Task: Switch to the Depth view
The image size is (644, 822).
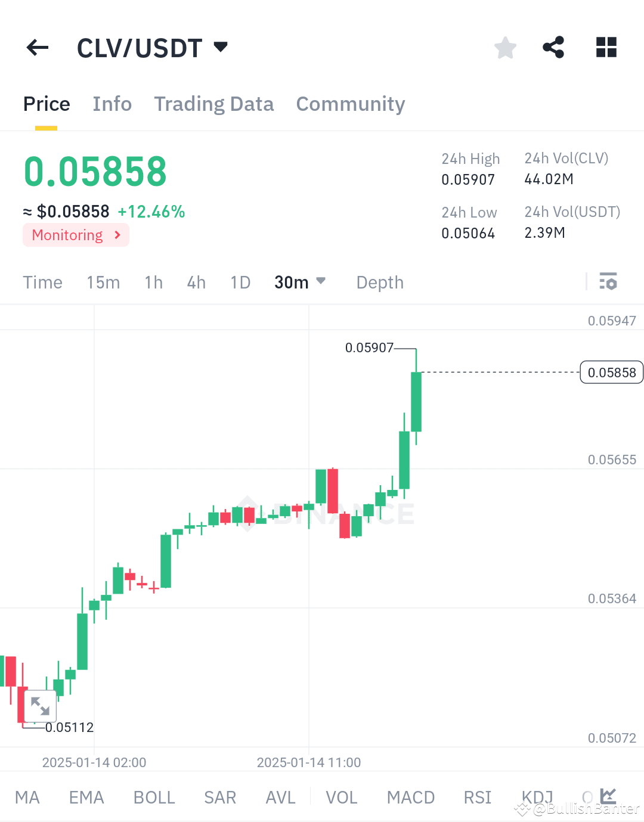Action: pyautogui.click(x=379, y=282)
